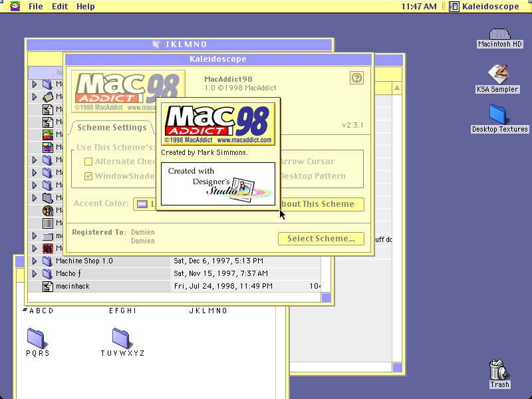Toggle the WindowShade checkbox
This screenshot has width=532, height=399.
coord(88,176)
